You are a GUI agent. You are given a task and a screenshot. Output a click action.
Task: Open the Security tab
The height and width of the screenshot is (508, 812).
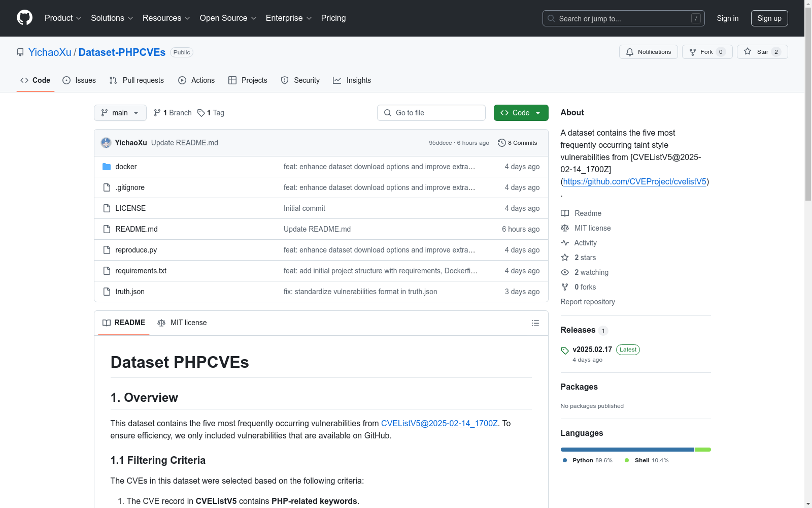coord(300,80)
